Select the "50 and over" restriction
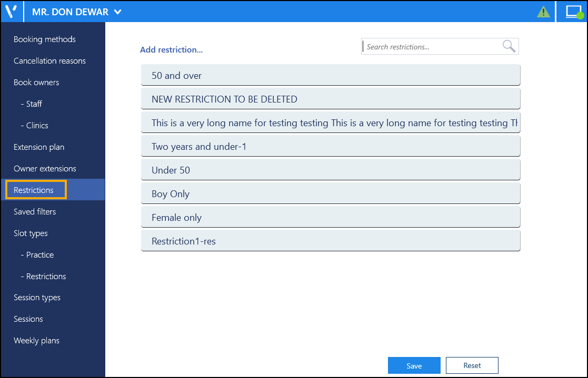Screen dimensions: 588x378 tap(331, 75)
